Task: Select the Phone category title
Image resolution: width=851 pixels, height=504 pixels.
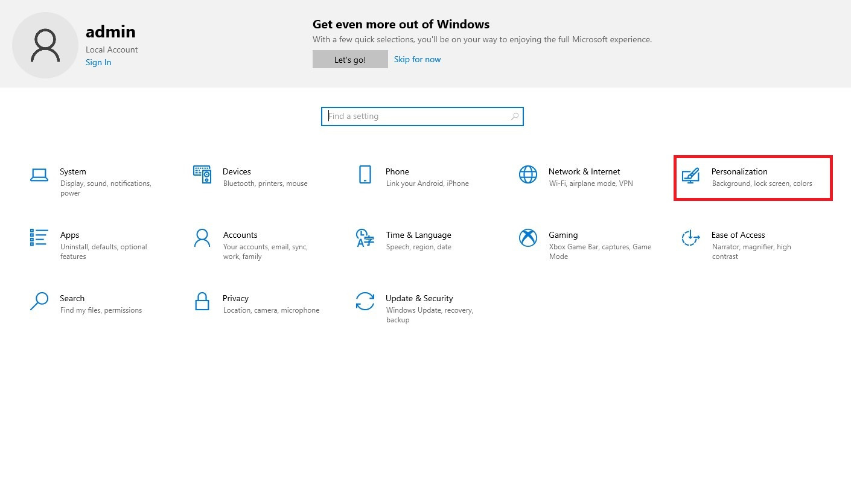Action: tap(397, 171)
